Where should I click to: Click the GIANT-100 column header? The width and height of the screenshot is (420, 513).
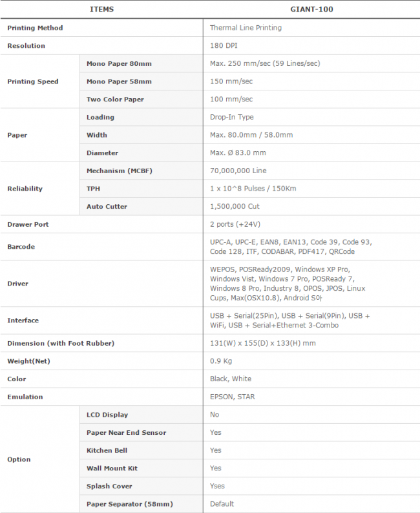[311, 10]
